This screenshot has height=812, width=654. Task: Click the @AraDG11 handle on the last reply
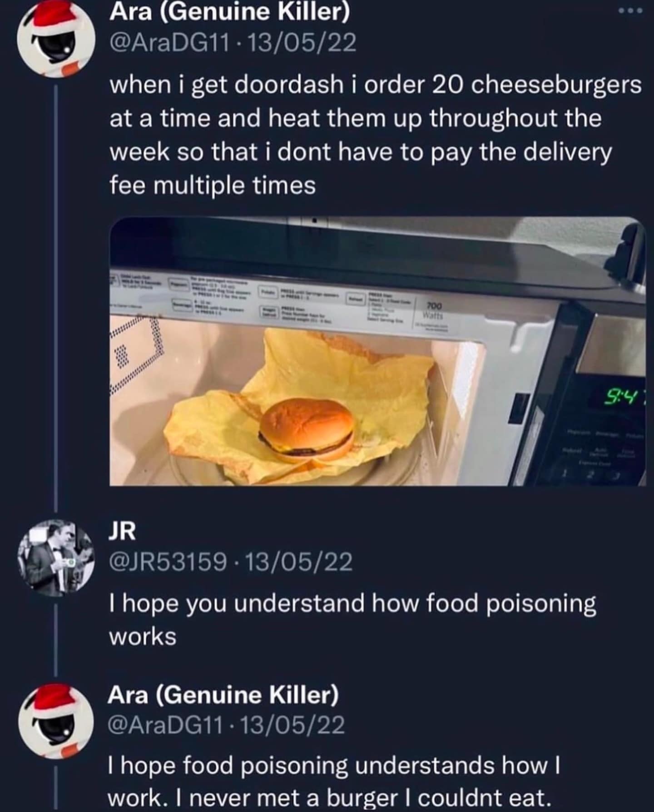[x=165, y=725]
